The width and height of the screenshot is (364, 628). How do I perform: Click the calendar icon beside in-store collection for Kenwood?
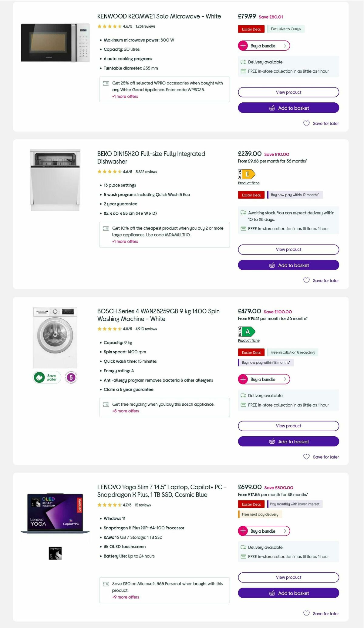click(x=243, y=71)
